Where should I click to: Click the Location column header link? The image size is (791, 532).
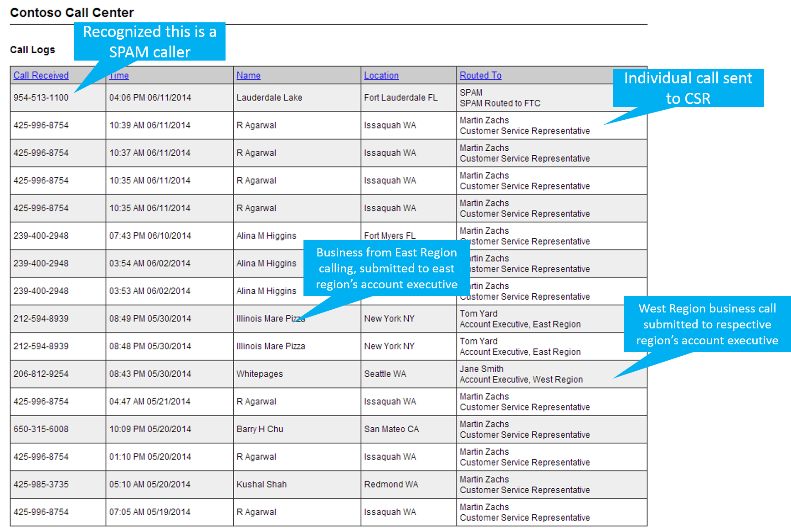pos(381,76)
